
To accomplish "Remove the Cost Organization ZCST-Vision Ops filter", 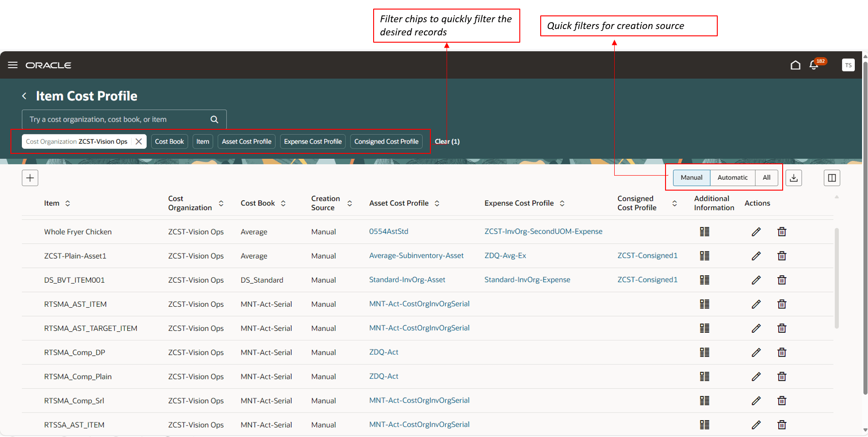I will (x=139, y=142).
